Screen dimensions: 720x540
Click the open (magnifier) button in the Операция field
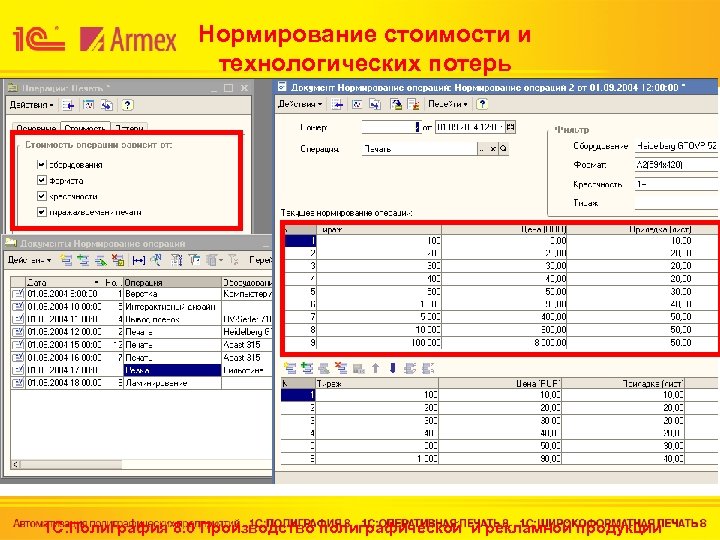[504, 149]
